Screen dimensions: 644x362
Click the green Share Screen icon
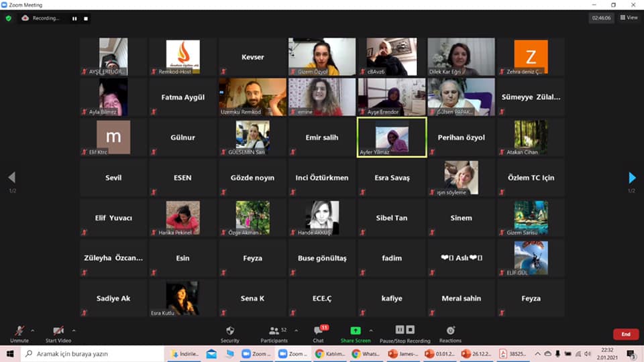point(356,330)
